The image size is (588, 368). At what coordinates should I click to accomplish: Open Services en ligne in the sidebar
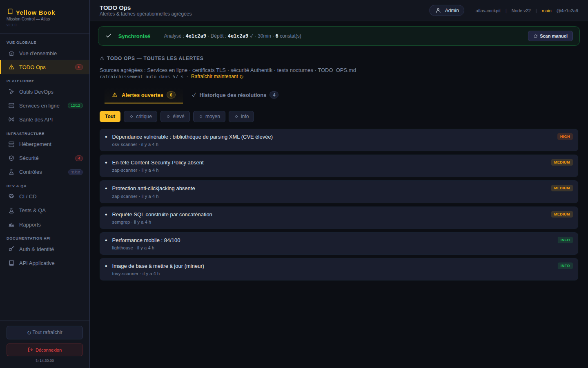[x=45, y=106]
